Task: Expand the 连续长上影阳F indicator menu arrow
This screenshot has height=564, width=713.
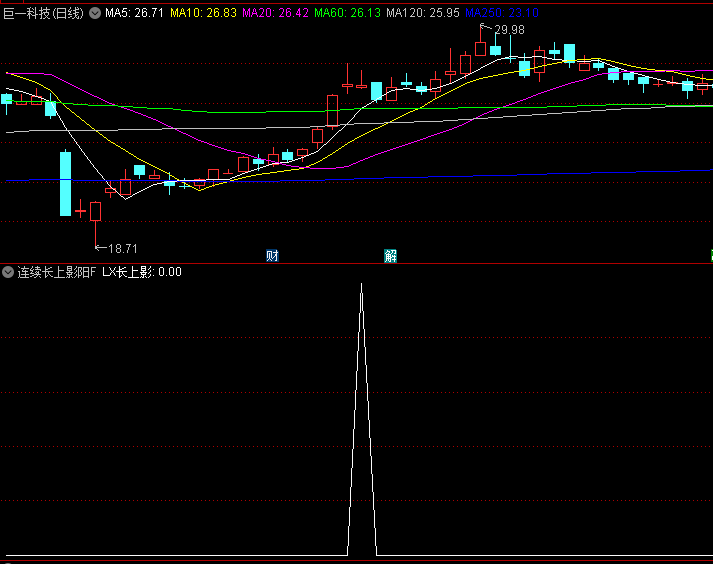Action: (x=8, y=272)
